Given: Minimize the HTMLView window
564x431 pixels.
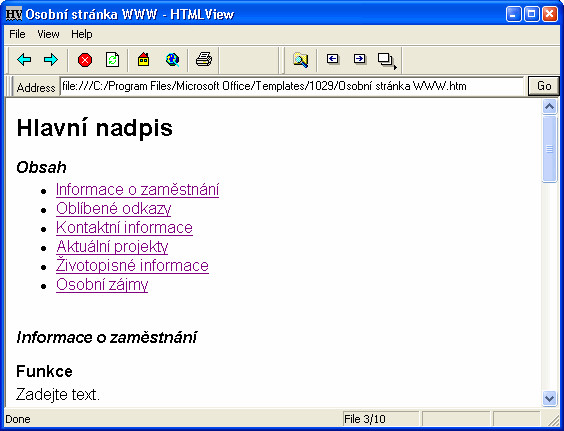Looking at the screenshot, I should coord(513,14).
